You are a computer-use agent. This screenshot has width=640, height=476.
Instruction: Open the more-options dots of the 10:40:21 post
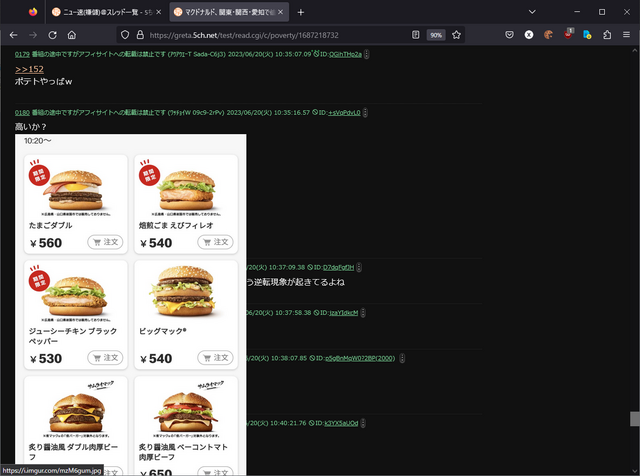point(363,423)
